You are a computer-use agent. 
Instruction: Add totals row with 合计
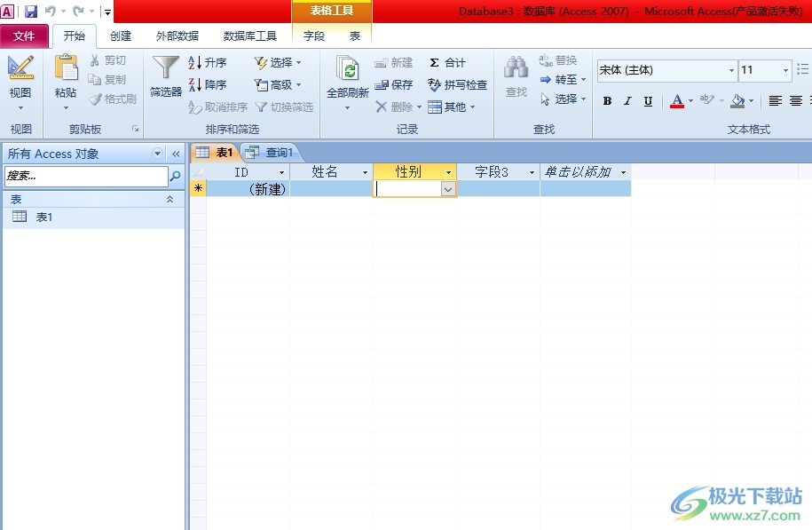pyautogui.click(x=447, y=63)
